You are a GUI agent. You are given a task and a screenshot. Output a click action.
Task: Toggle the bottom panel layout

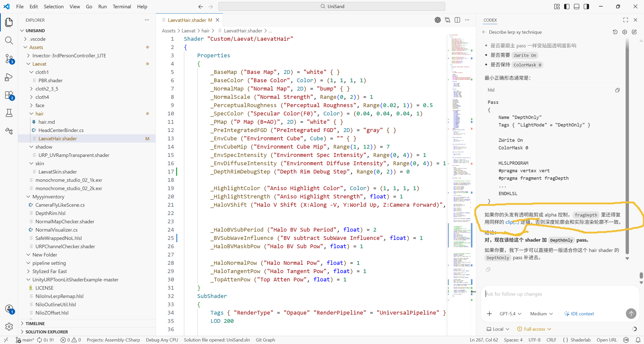(x=577, y=7)
